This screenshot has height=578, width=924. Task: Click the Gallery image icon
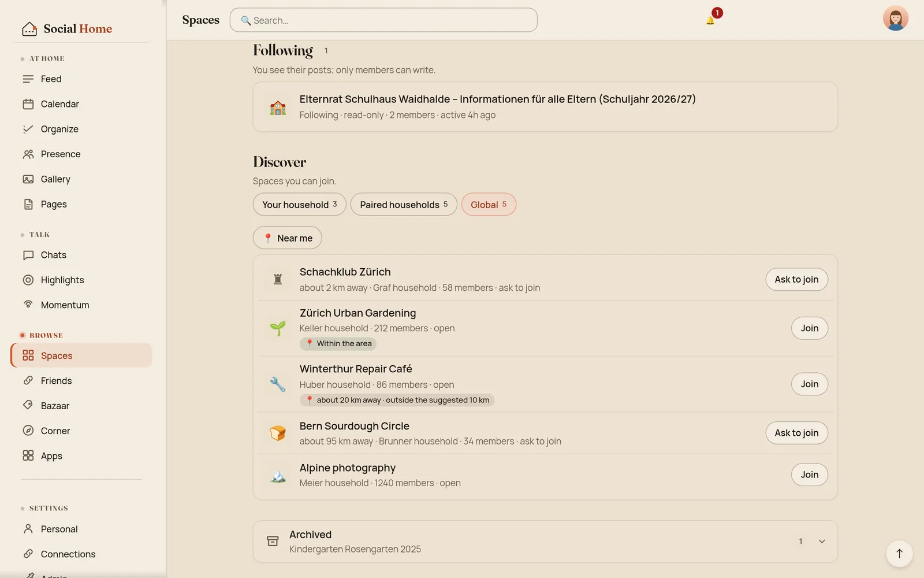28,179
